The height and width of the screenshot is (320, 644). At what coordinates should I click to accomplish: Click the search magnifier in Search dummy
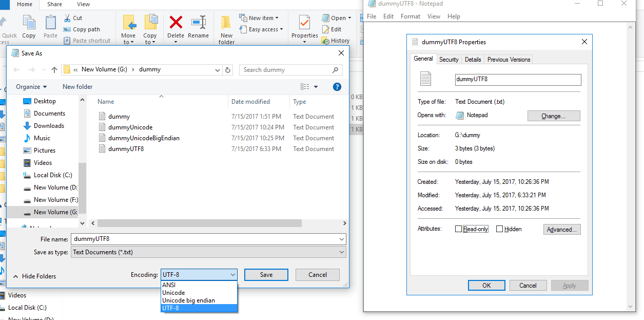click(336, 70)
